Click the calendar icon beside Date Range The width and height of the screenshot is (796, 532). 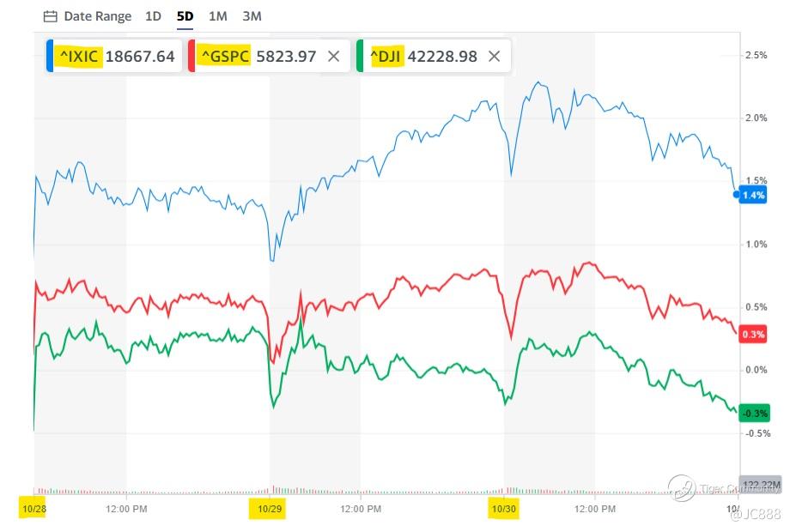click(50, 16)
